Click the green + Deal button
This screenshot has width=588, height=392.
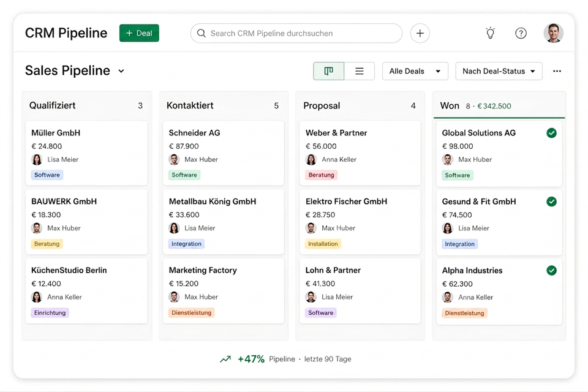(x=139, y=33)
